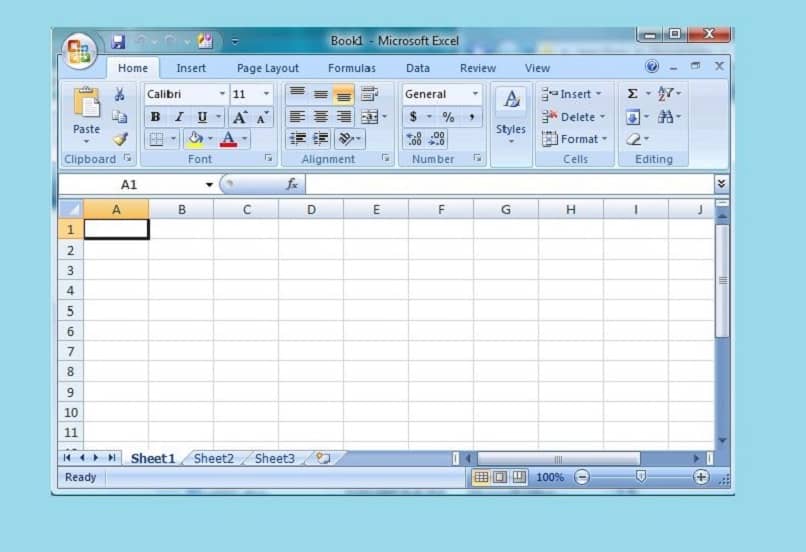Expand the formula bar
This screenshot has height=552, width=806.
(x=721, y=184)
